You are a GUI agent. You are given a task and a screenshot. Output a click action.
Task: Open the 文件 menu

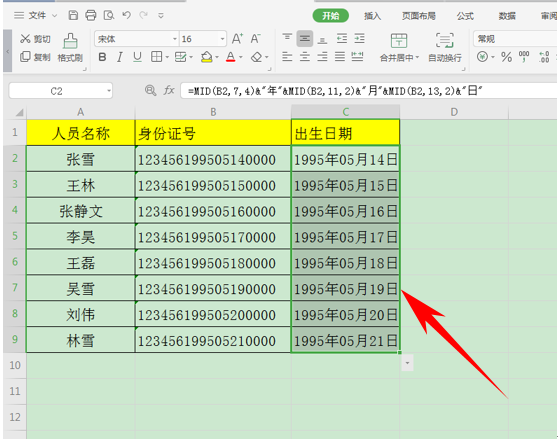click(x=36, y=15)
